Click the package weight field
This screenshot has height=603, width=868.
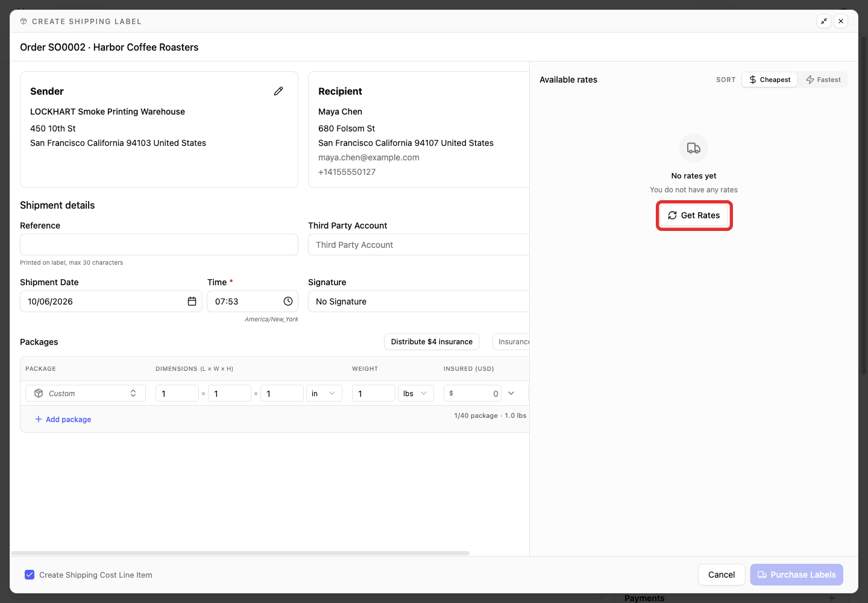pyautogui.click(x=374, y=393)
